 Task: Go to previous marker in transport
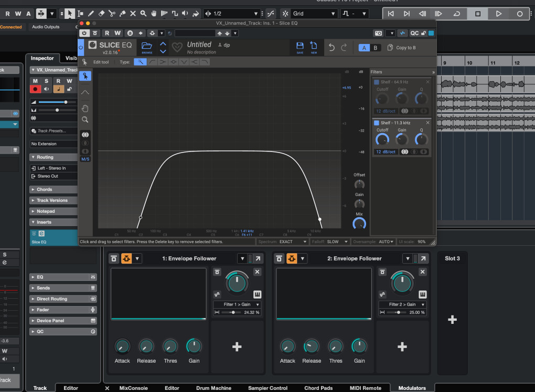(391, 14)
